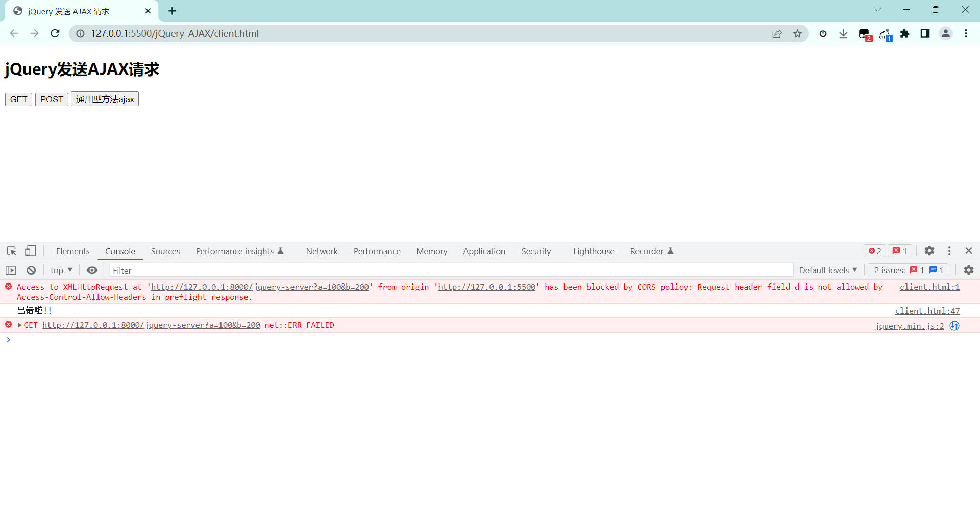Open the Chrome three-dot menu
980x521 pixels.
click(966, 34)
